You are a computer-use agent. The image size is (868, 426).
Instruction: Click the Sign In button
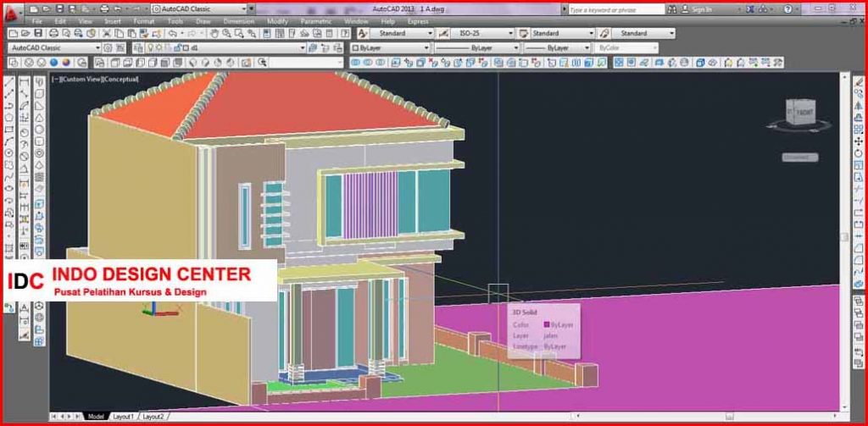(x=697, y=9)
